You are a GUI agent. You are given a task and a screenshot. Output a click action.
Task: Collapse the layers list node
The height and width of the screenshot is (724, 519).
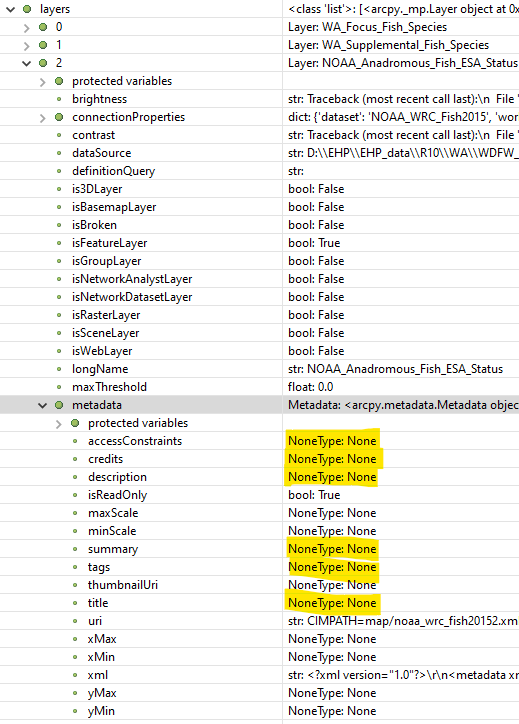pos(11,9)
